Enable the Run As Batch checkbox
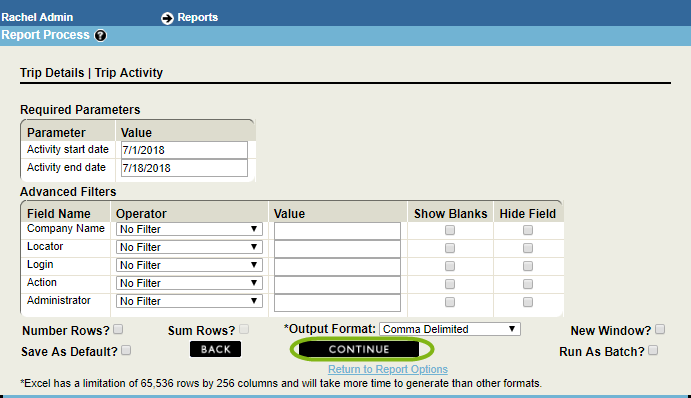The width and height of the screenshot is (691, 398). tap(653, 350)
